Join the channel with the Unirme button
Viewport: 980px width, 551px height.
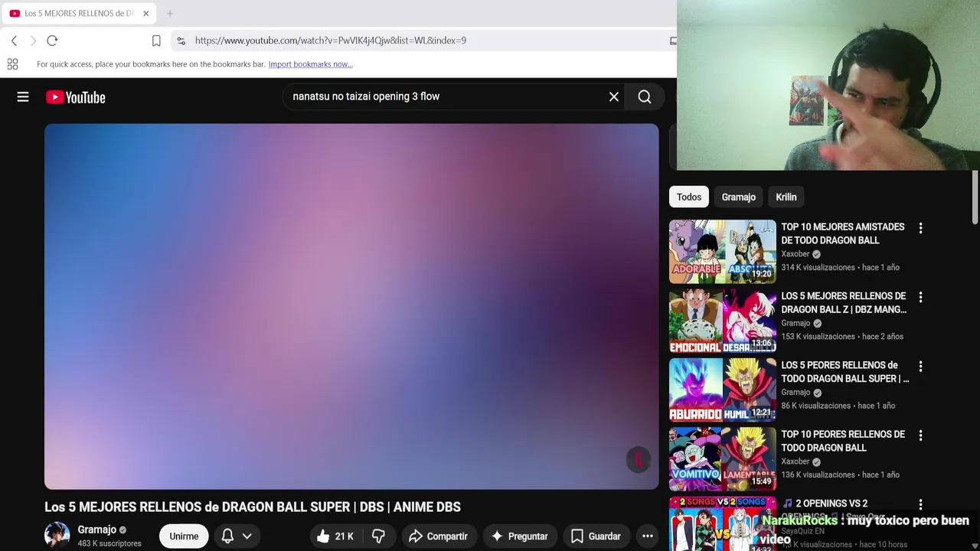coord(184,536)
